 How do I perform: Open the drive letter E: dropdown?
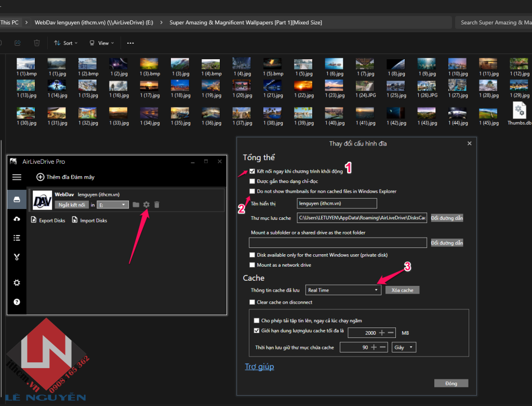point(113,205)
